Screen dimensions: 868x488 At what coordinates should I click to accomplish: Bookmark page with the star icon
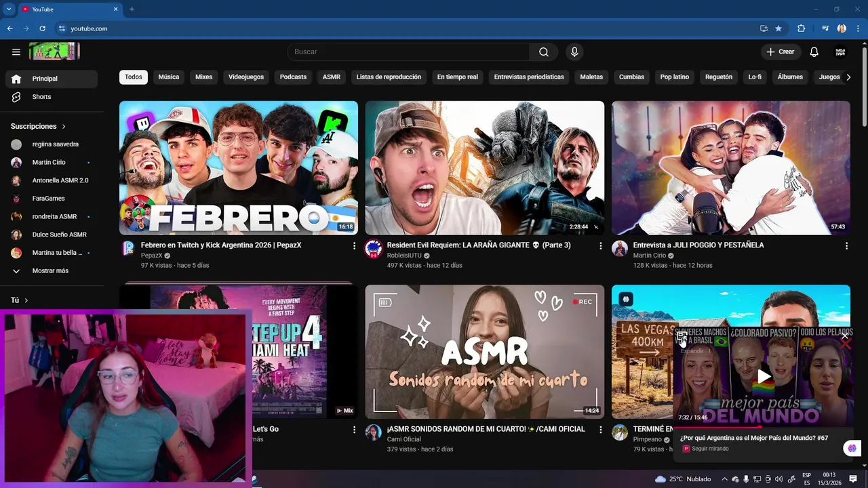coord(778,28)
